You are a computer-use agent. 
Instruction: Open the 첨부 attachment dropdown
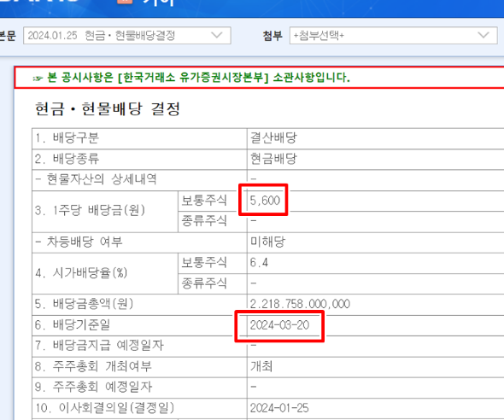click(393, 35)
